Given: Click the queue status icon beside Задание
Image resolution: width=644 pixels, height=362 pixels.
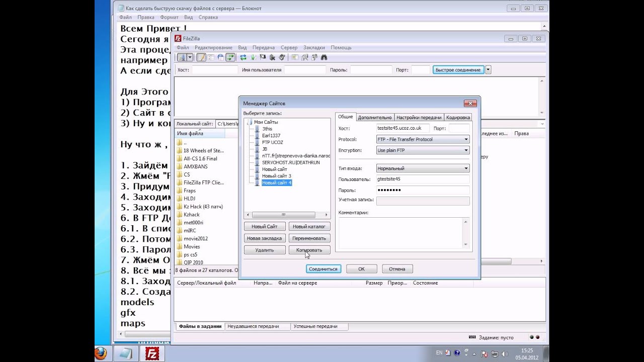Looking at the screenshot, I should click(x=472, y=337).
